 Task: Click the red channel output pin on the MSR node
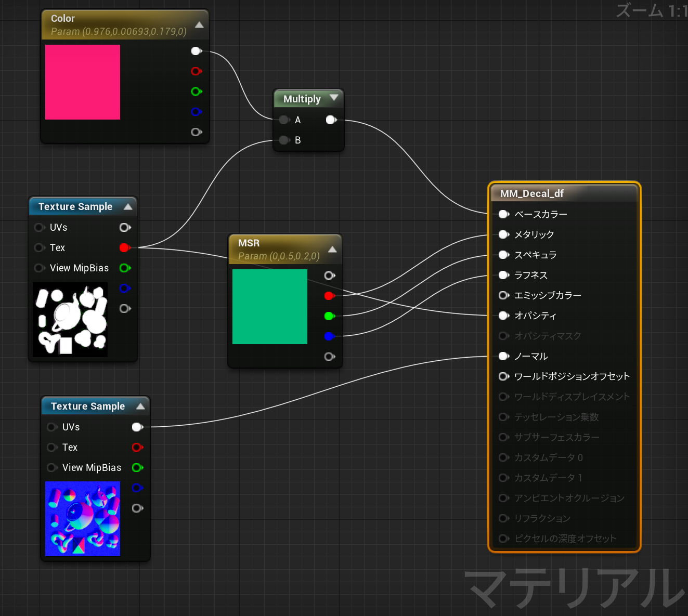point(329,296)
